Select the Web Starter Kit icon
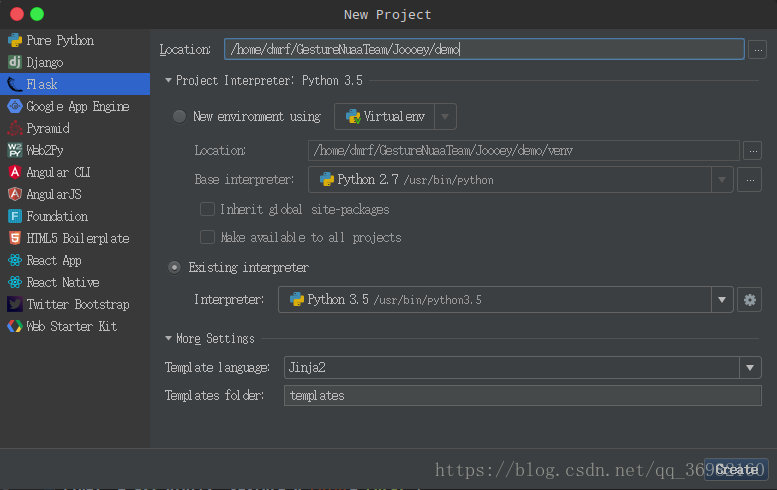This screenshot has height=490, width=777. [x=15, y=326]
